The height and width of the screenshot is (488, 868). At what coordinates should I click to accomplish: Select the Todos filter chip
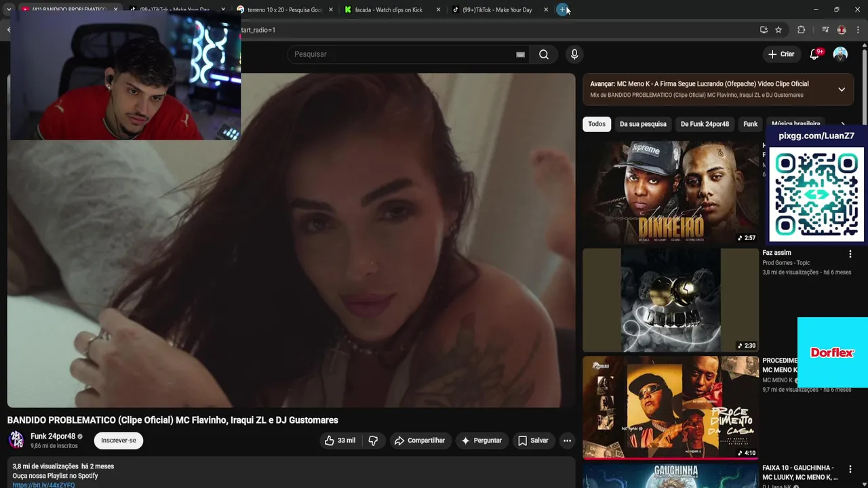coord(597,124)
